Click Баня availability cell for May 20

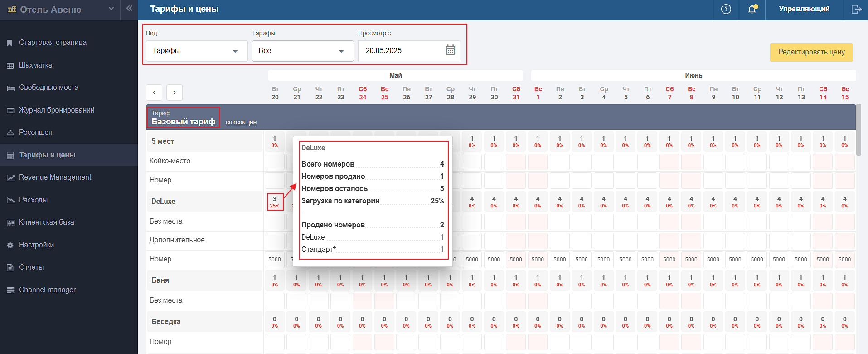[275, 281]
